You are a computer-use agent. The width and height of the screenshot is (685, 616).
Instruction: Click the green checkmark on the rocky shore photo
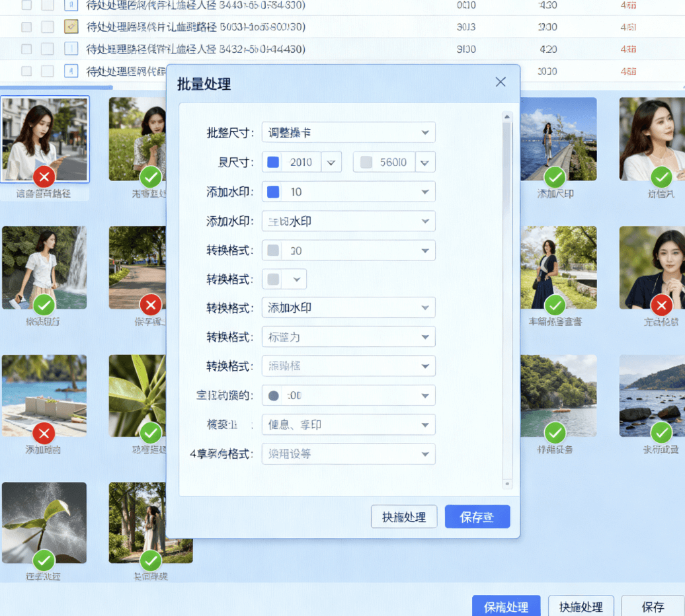click(x=661, y=434)
